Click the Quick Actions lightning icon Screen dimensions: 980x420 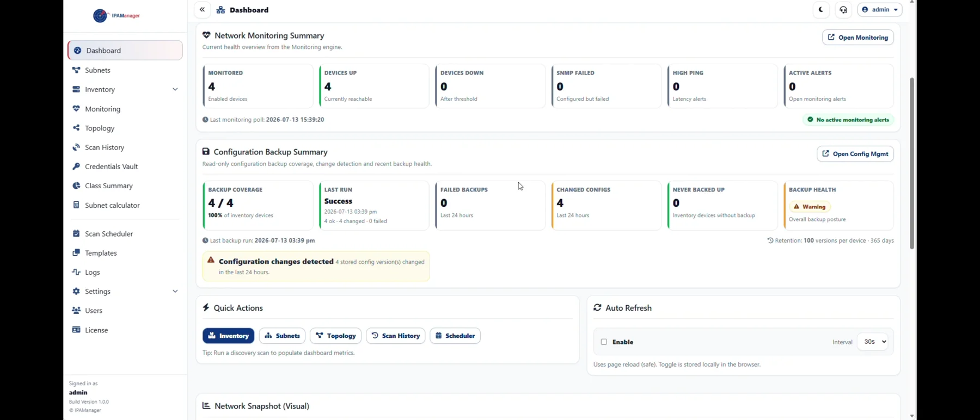click(x=206, y=307)
